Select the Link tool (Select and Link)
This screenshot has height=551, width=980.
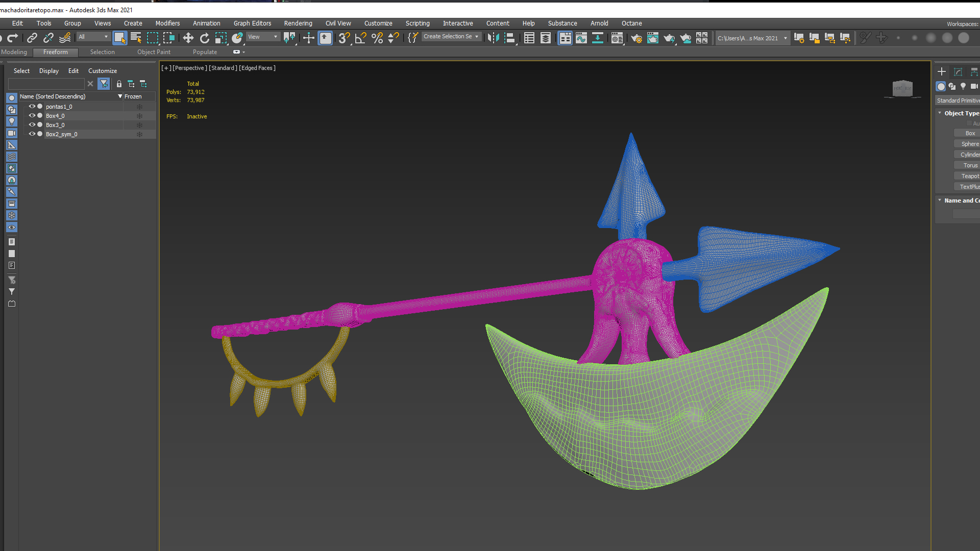tap(32, 37)
